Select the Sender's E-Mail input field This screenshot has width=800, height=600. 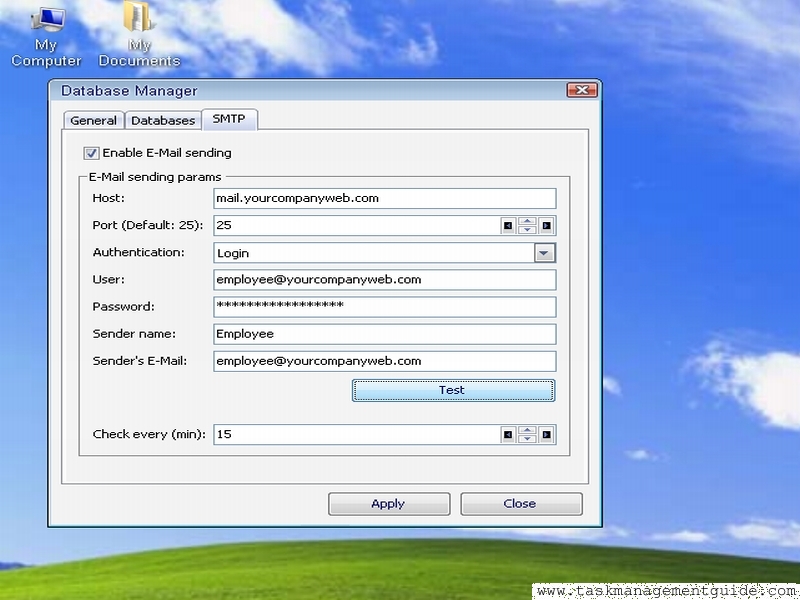[385, 361]
